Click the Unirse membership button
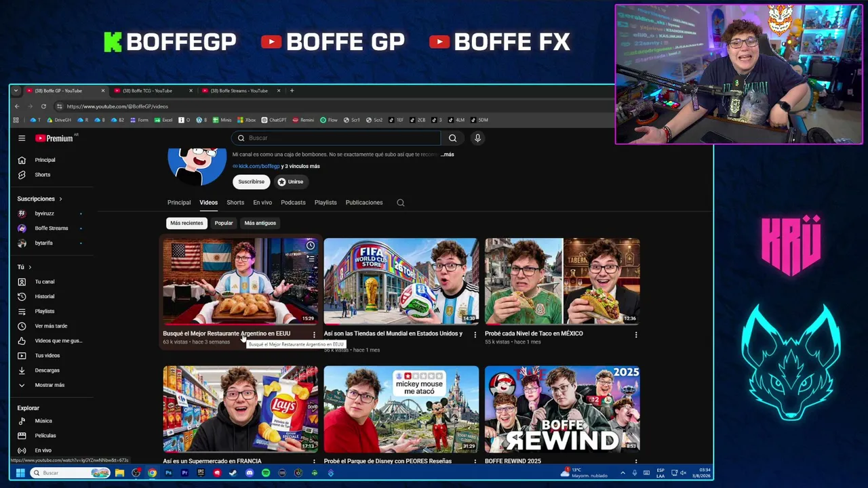Screen dimensions: 868x488 point(290,182)
